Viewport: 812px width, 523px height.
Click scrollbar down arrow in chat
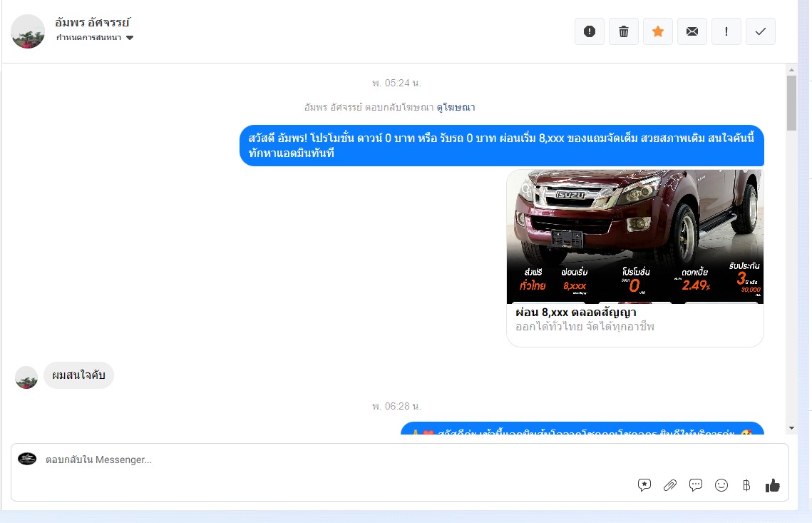coord(791,428)
